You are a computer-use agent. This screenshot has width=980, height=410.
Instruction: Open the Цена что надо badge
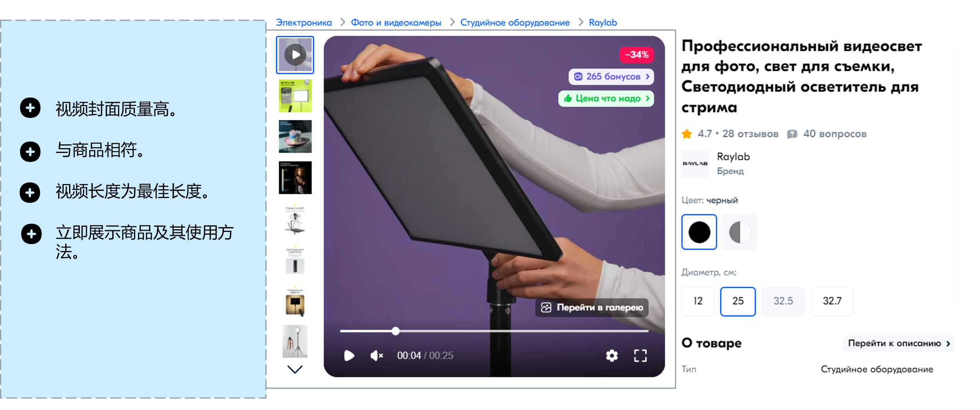coord(606,99)
